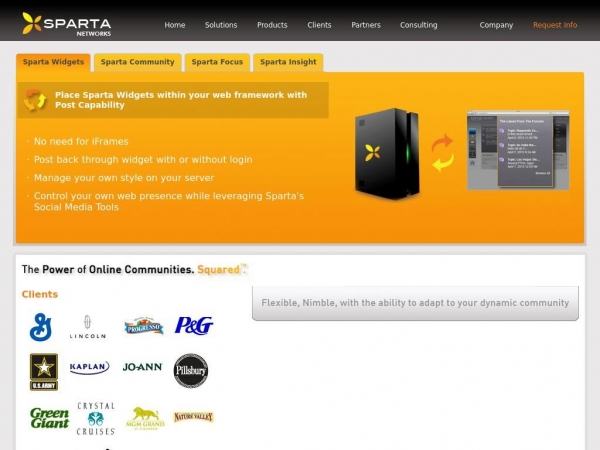The image size is (600, 450).
Task: Click the Nature Valley logo
Action: tap(194, 417)
